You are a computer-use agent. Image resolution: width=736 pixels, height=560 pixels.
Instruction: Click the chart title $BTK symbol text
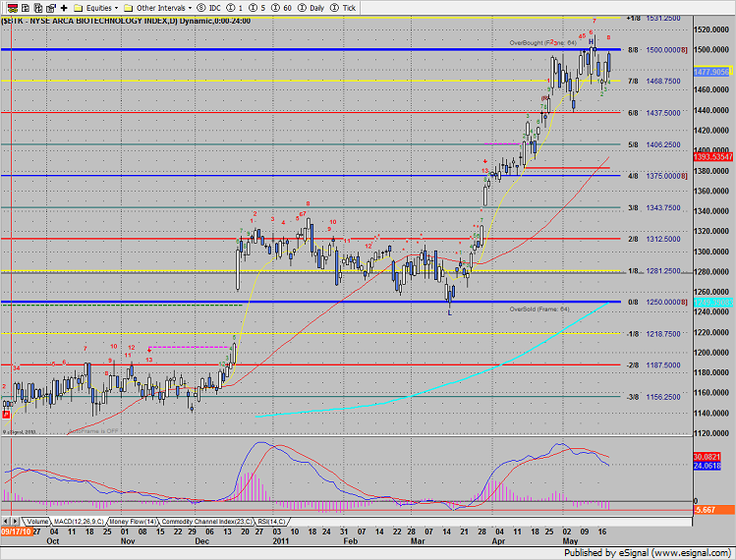coord(11,21)
